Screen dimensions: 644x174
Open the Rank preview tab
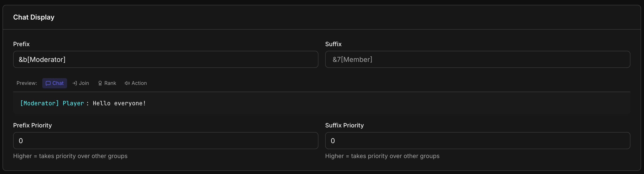click(107, 83)
